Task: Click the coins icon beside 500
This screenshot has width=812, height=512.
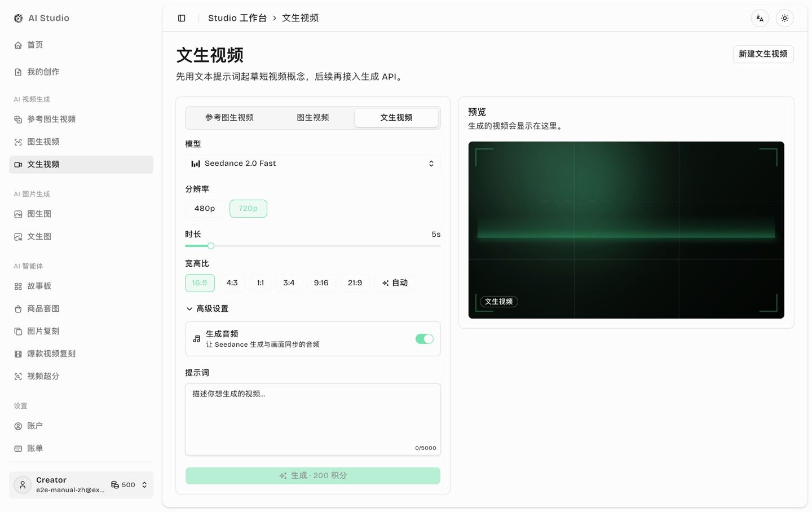Action: click(115, 485)
